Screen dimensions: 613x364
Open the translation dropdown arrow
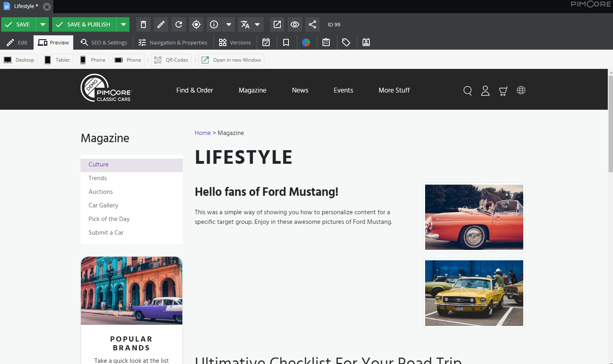click(258, 24)
